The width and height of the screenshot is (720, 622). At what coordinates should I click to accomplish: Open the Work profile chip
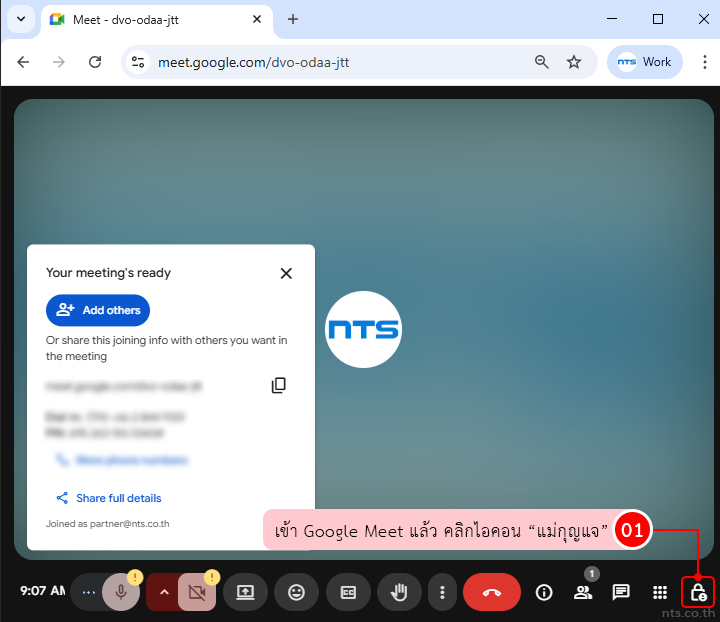point(644,62)
